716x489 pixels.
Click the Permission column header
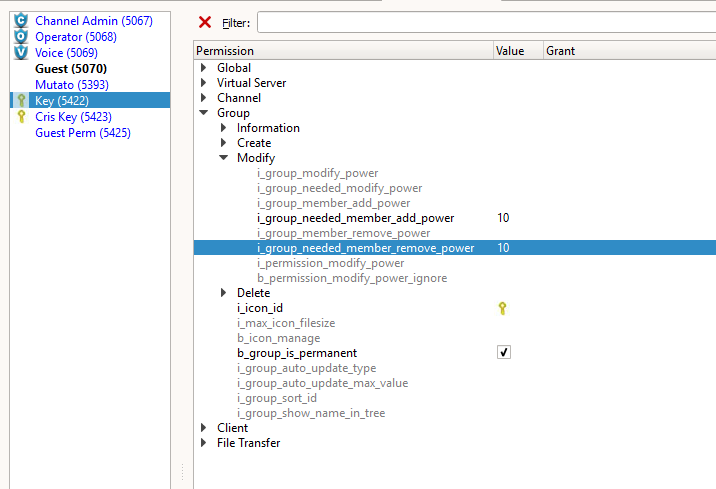pos(340,50)
